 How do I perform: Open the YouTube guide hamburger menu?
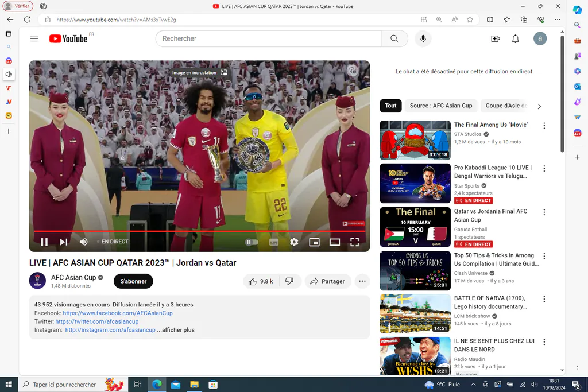[x=34, y=38]
